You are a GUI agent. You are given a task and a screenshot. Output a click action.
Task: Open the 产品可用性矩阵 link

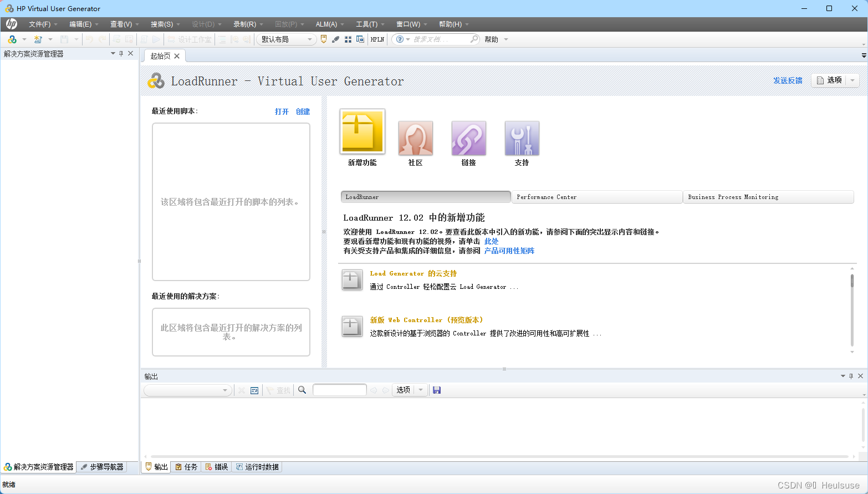point(509,251)
